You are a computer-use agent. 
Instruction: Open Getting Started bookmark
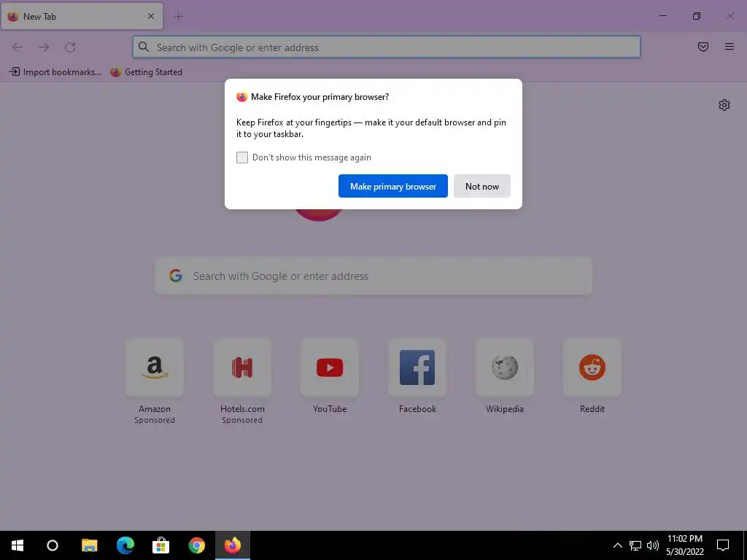click(x=146, y=72)
